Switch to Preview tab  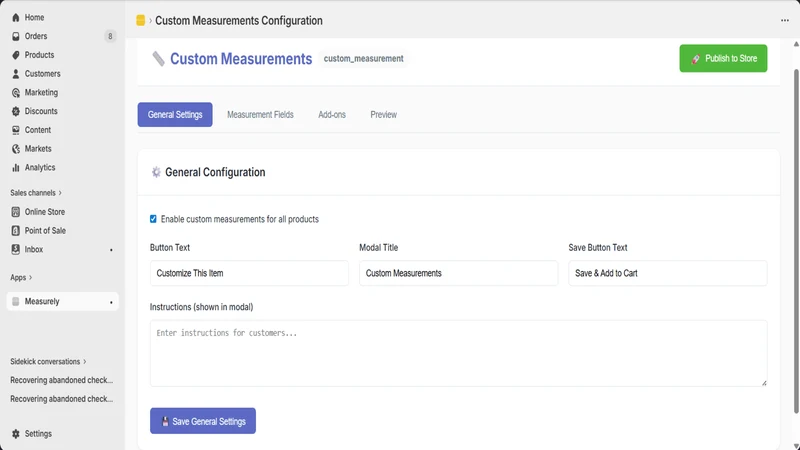point(384,115)
